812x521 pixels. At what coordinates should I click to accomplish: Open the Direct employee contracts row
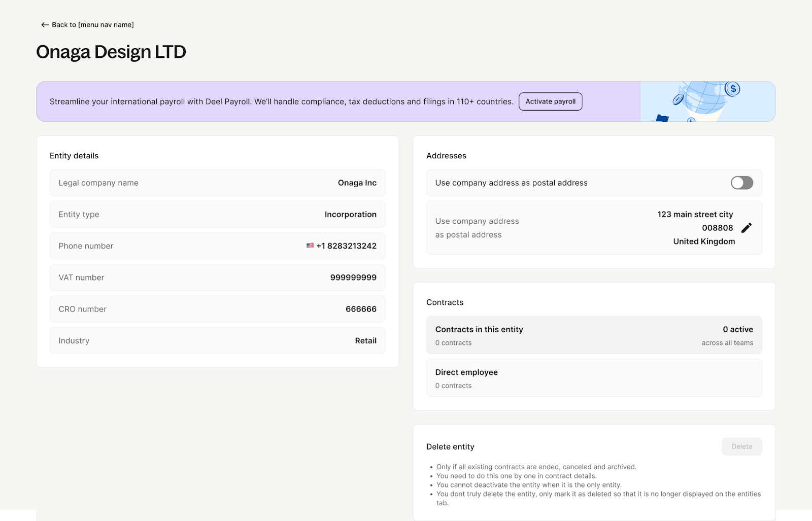(x=594, y=378)
